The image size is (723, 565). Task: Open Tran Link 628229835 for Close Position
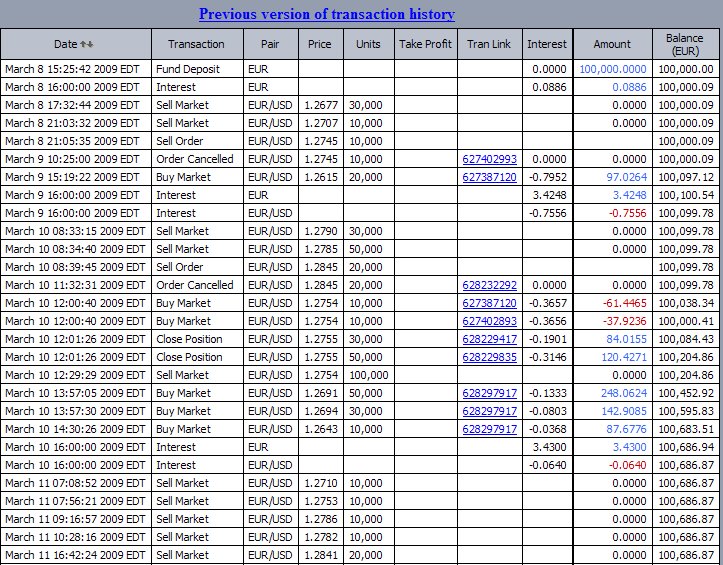tap(489, 357)
